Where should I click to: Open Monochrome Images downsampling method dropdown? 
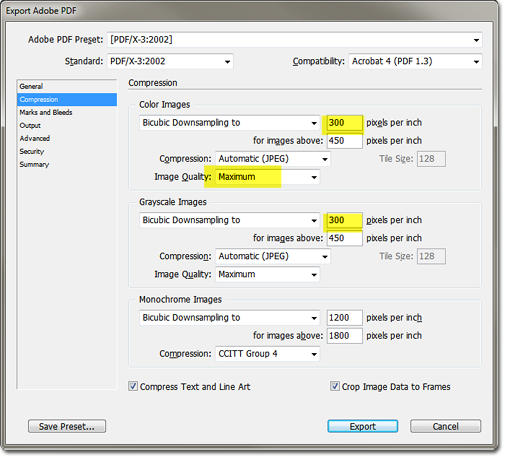(x=230, y=318)
